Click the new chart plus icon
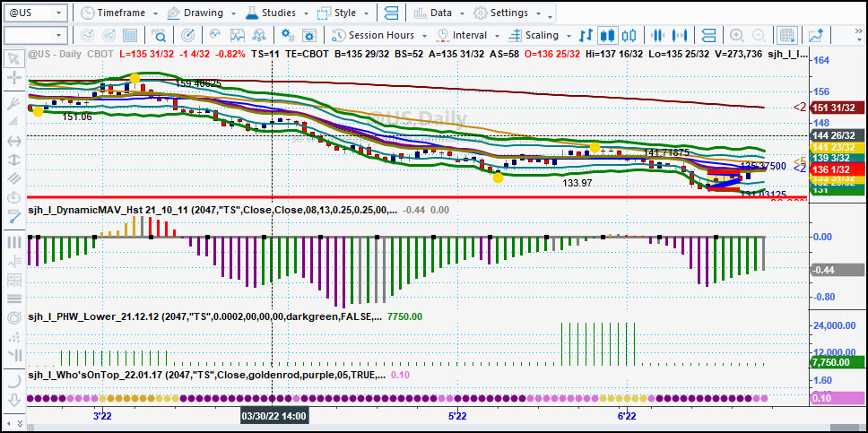 pyautogui.click(x=815, y=36)
